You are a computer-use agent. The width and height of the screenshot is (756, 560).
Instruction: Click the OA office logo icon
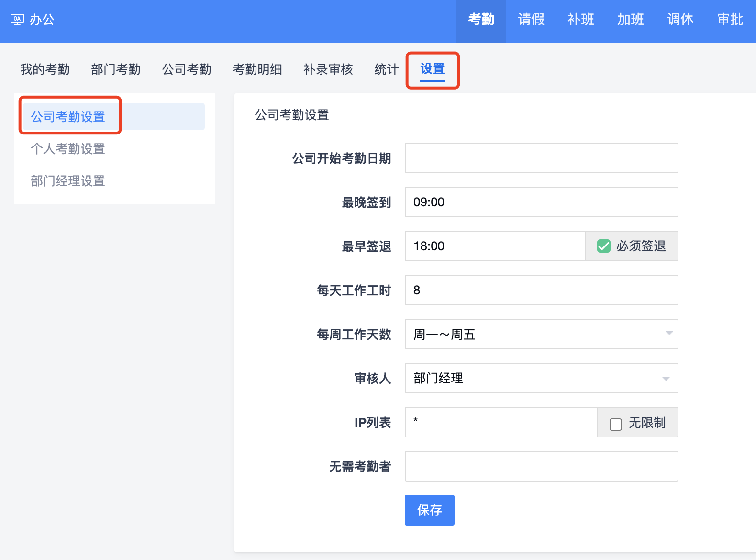click(x=17, y=20)
